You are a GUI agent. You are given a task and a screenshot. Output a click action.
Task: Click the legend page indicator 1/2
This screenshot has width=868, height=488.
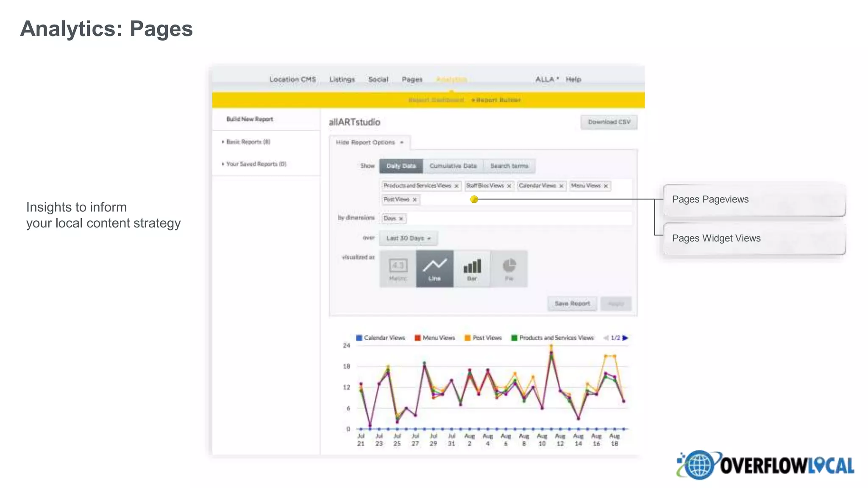(x=615, y=338)
